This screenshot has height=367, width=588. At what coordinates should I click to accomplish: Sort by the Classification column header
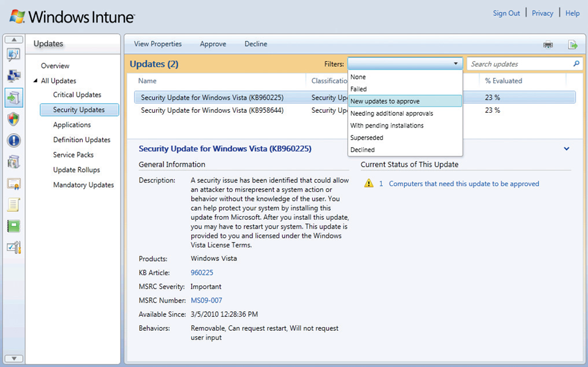[330, 81]
